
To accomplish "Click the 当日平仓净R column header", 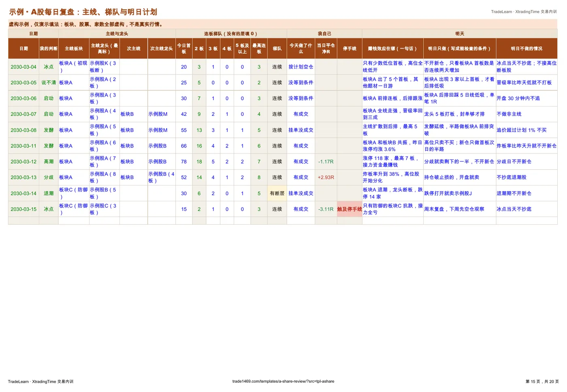I will pyautogui.click(x=326, y=49).
